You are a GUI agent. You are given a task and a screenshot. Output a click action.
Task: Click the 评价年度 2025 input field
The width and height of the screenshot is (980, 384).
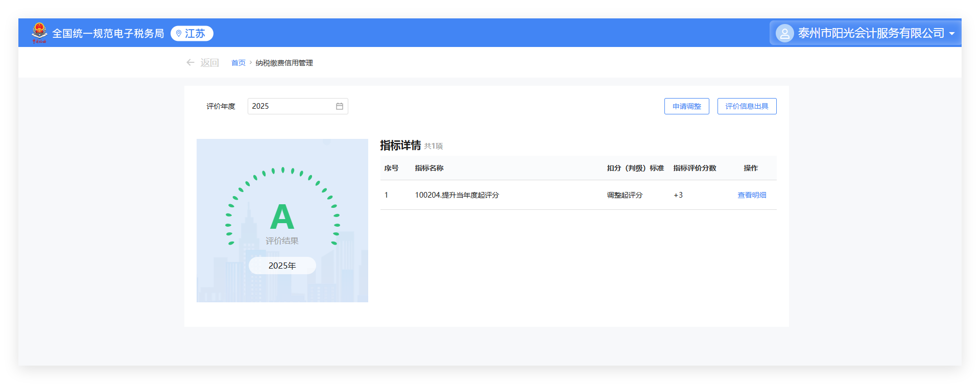(298, 106)
